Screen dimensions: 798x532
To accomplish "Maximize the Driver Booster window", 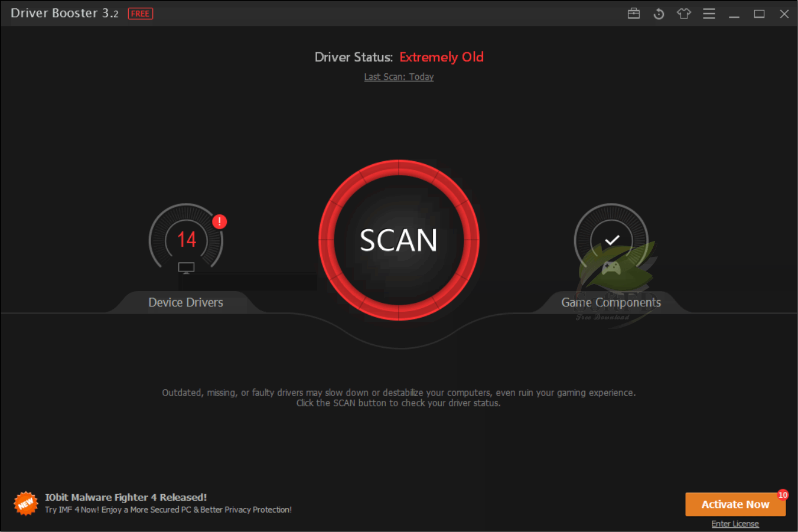I will point(760,14).
